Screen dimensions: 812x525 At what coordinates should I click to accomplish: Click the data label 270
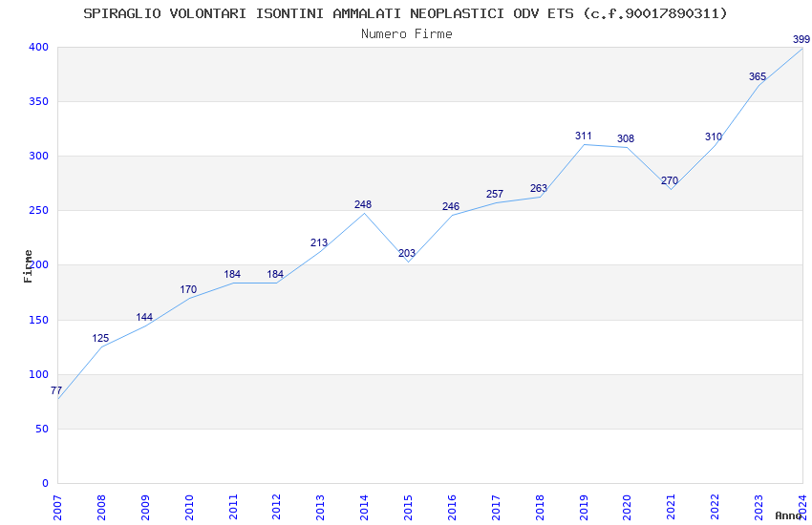(x=670, y=180)
